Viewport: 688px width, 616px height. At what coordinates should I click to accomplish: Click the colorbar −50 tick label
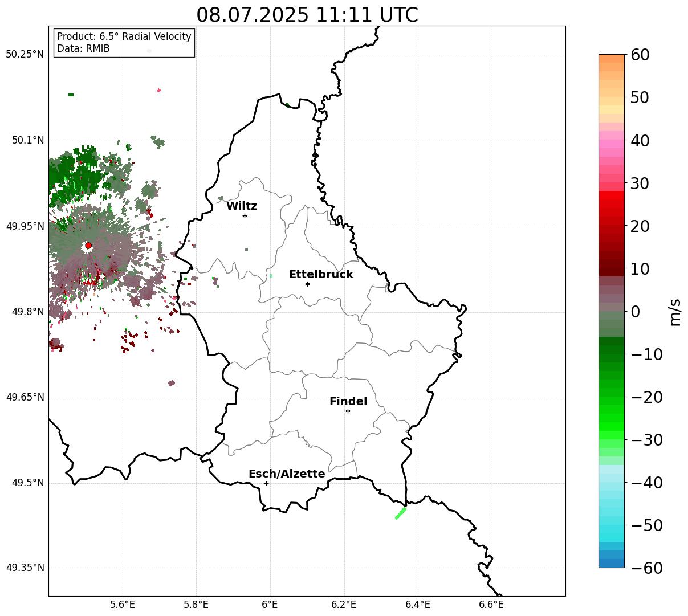point(646,525)
